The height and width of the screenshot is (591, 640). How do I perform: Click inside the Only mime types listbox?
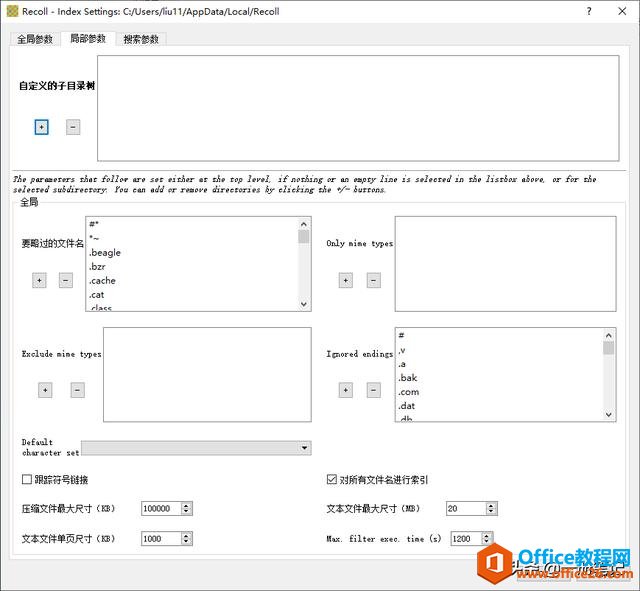505,264
